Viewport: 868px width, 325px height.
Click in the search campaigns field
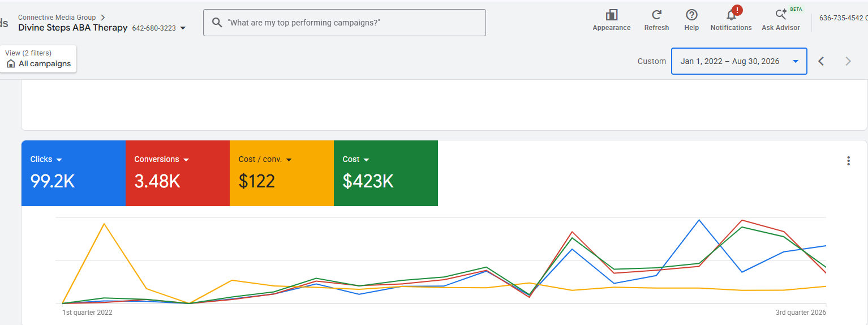[344, 23]
